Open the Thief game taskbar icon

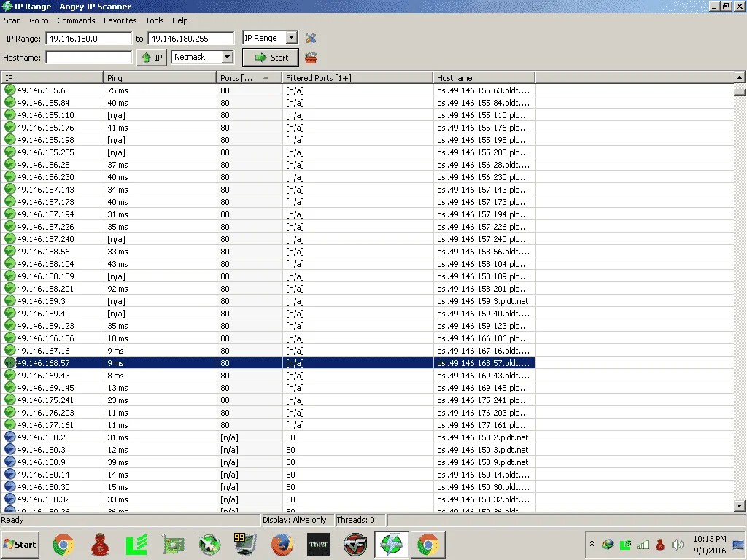pos(319,545)
